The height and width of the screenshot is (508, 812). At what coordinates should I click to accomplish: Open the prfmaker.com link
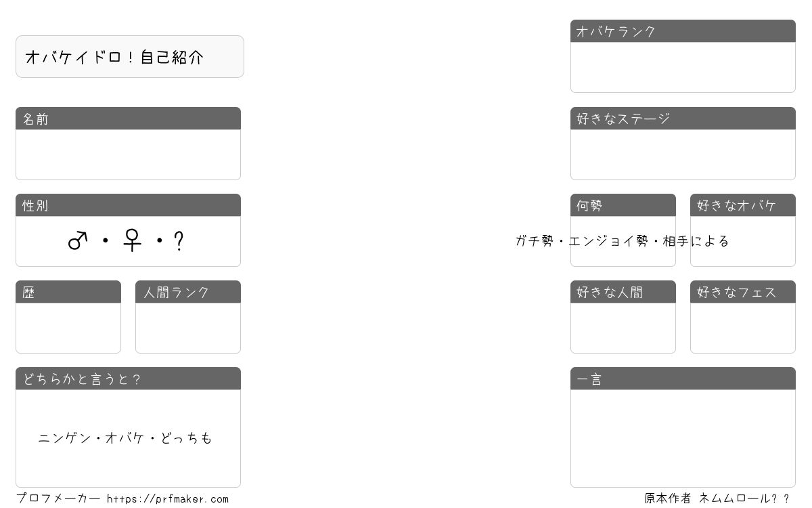click(x=168, y=499)
